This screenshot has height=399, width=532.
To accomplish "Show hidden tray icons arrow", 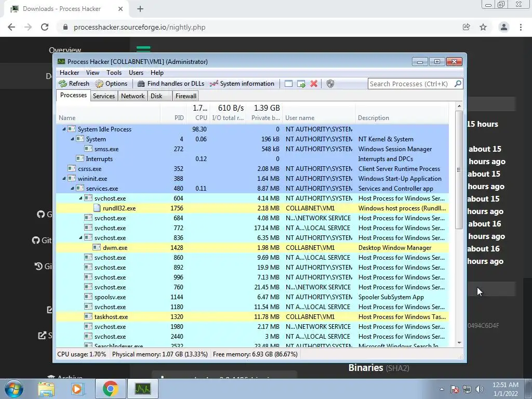I will point(442,389).
